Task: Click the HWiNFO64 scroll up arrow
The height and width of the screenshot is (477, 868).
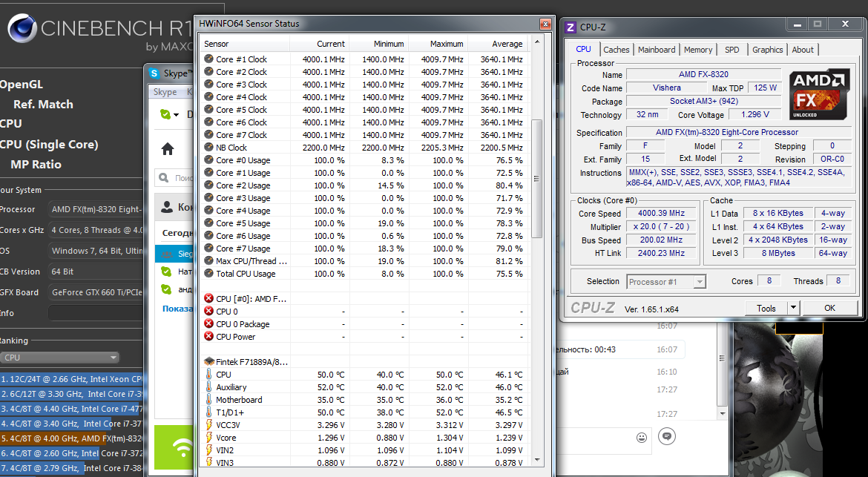Action: click(536, 42)
